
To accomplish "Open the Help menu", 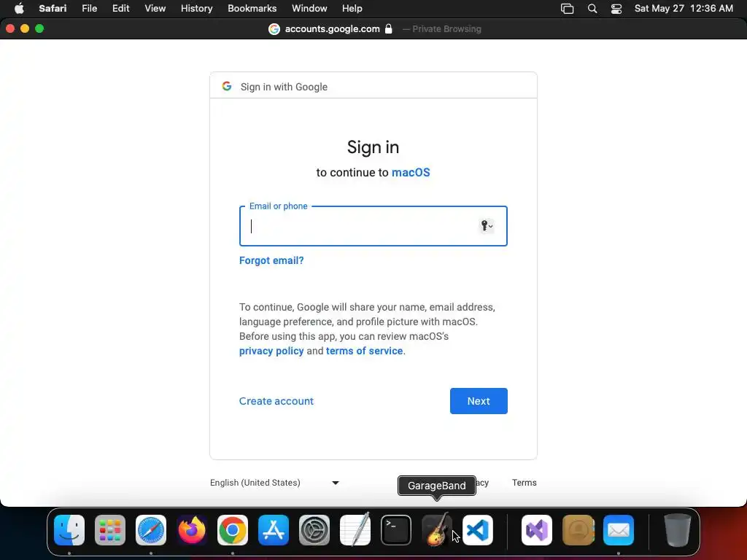I will pyautogui.click(x=352, y=9).
